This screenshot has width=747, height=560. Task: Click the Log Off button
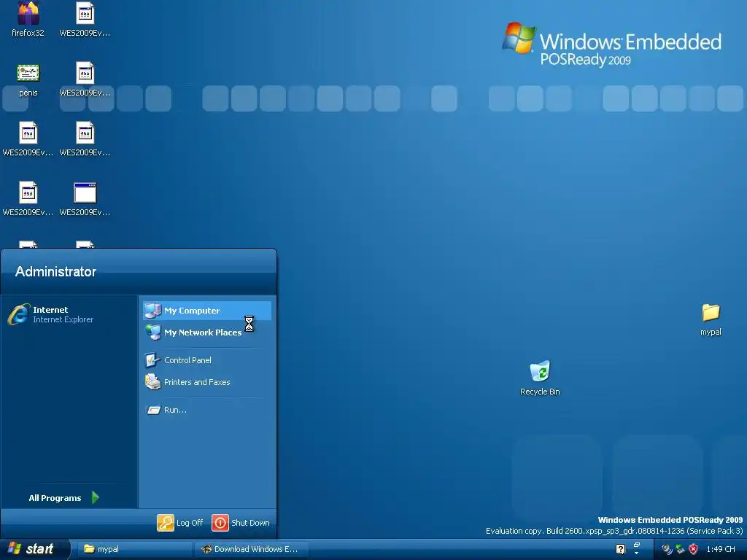[x=180, y=523]
